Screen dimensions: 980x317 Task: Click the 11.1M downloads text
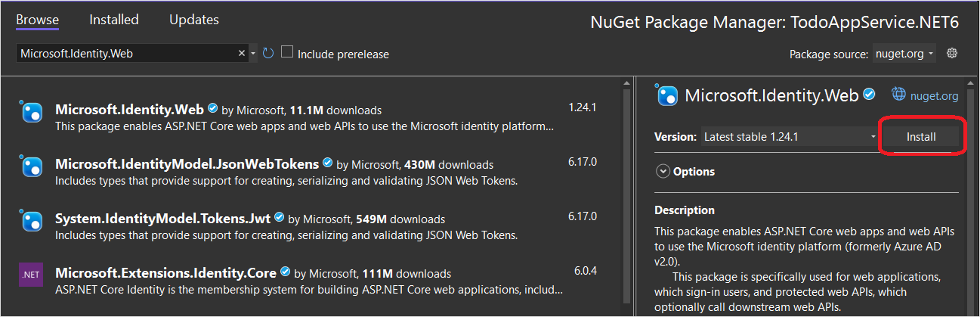coord(335,110)
